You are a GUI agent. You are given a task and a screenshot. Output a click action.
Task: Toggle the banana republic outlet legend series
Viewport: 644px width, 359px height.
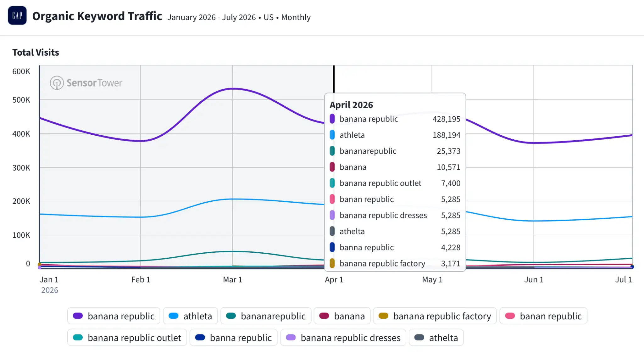click(x=127, y=338)
